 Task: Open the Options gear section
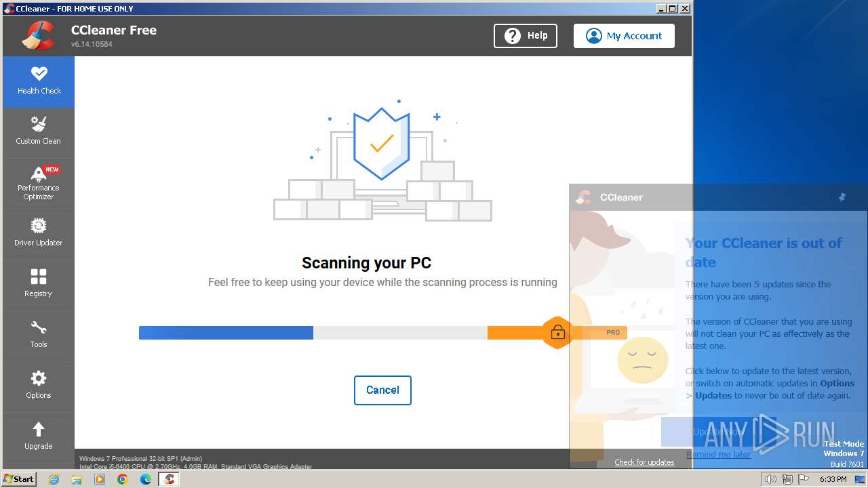[39, 387]
